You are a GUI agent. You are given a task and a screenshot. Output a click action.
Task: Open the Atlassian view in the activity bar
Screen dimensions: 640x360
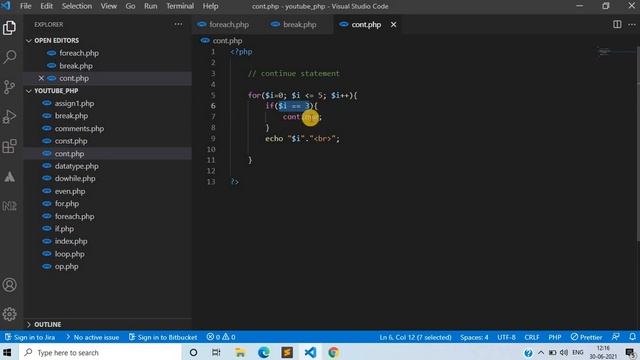(x=9, y=177)
